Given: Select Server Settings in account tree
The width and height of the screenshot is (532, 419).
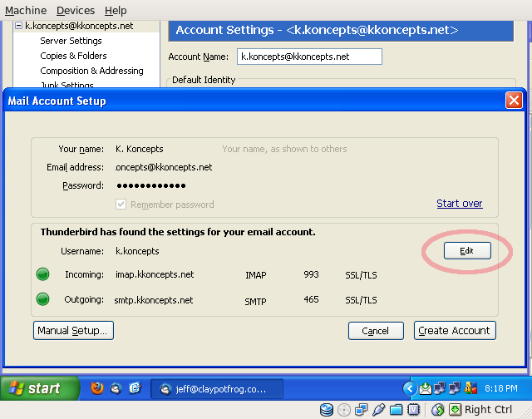Looking at the screenshot, I should [x=71, y=41].
